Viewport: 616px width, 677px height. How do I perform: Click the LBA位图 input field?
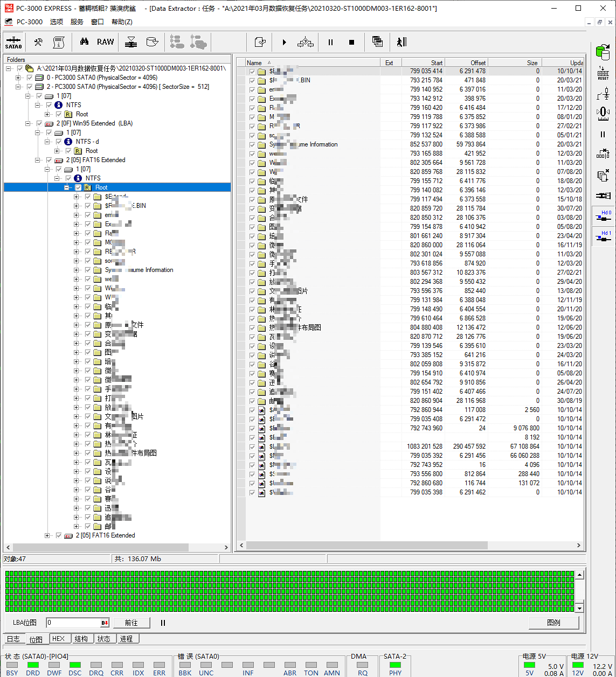tap(73, 623)
